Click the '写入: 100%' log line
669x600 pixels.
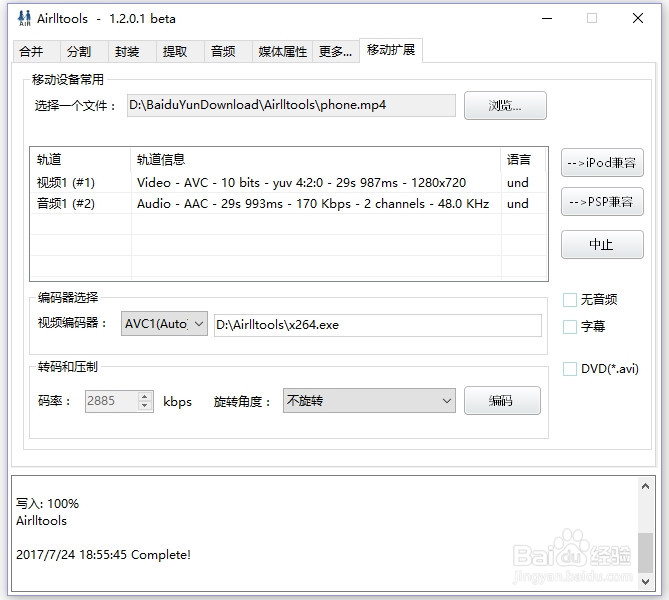[47, 504]
